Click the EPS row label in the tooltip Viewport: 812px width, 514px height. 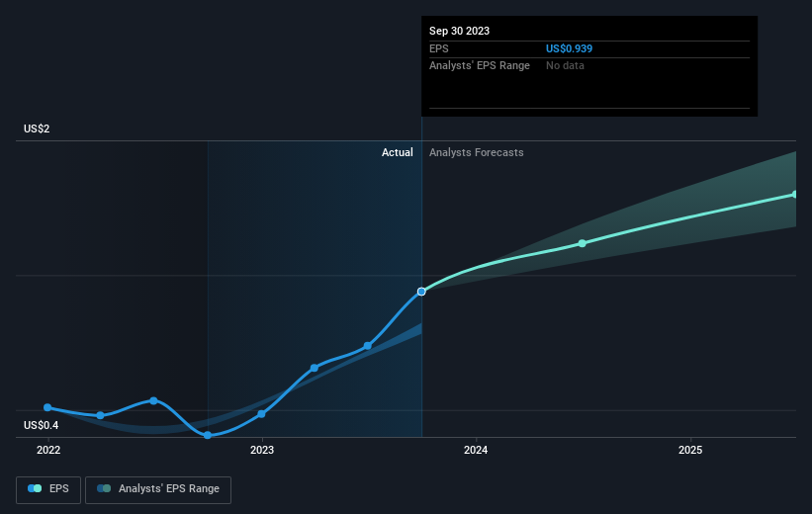click(438, 48)
